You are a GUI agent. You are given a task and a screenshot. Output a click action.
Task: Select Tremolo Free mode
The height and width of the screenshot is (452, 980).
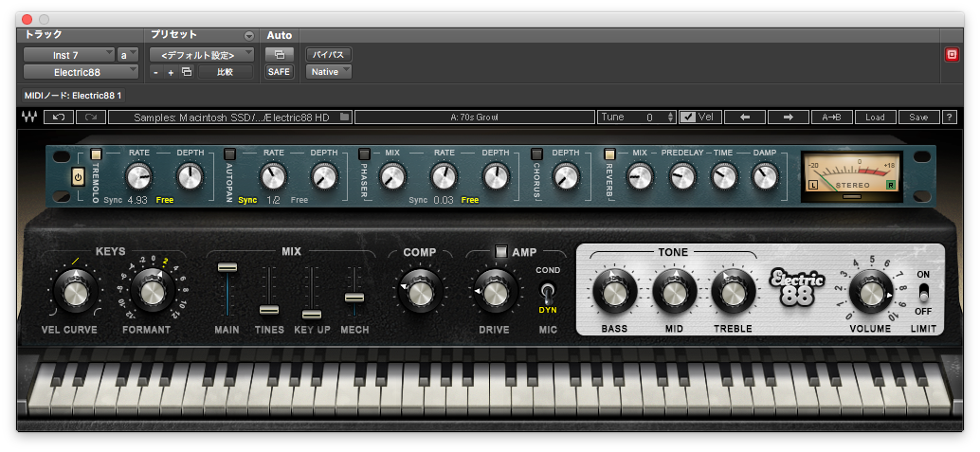point(165,200)
